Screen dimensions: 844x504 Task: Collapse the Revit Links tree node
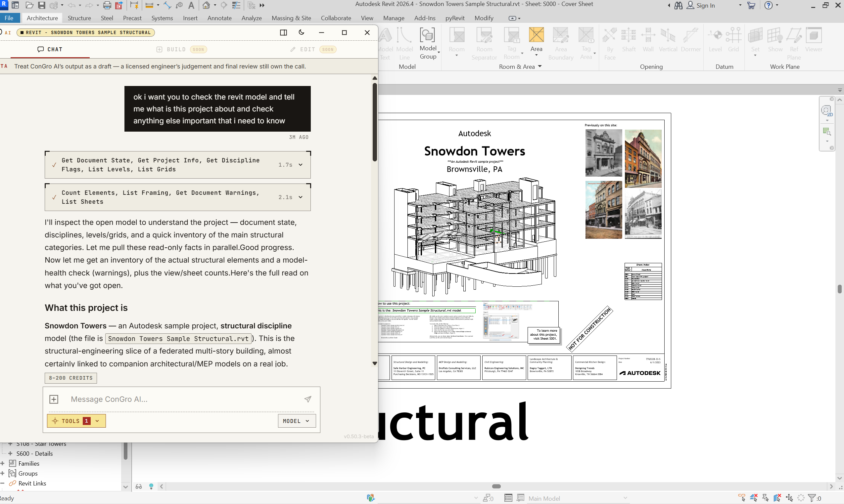[x=2, y=483]
